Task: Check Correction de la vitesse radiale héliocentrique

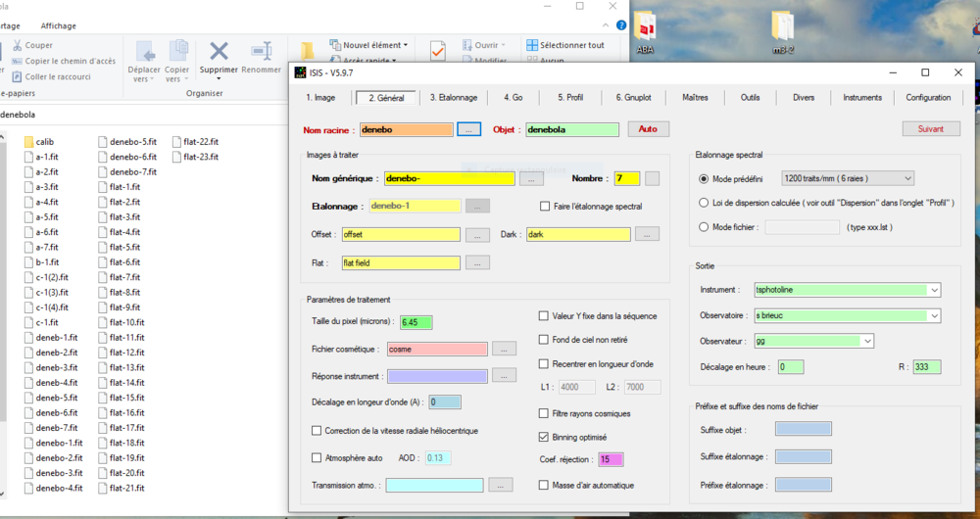Action: point(317,431)
